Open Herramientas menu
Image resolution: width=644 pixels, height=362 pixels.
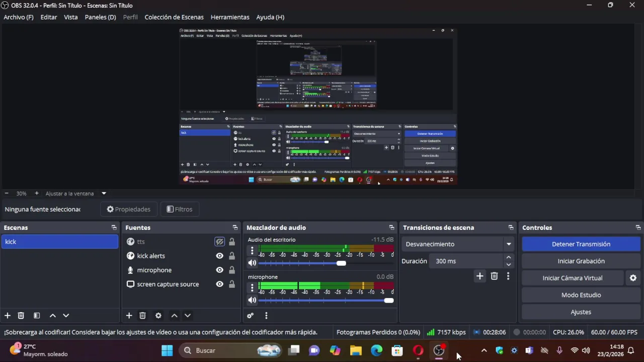pyautogui.click(x=230, y=17)
